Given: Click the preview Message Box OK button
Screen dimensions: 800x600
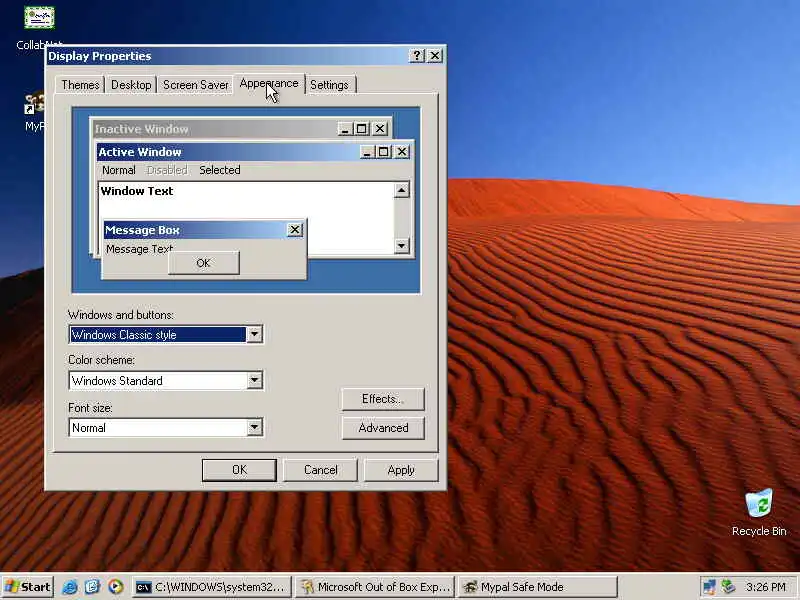Looking at the screenshot, I should tap(204, 263).
